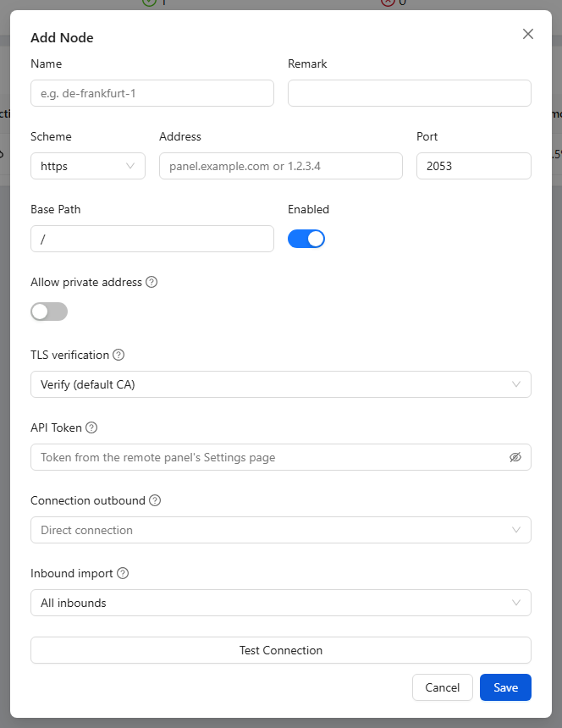
Task: Click the Inbound import help icon
Action: click(x=123, y=573)
